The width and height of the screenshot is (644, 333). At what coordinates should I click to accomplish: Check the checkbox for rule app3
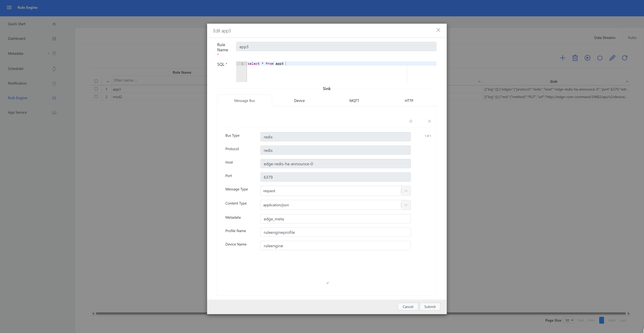click(x=96, y=89)
